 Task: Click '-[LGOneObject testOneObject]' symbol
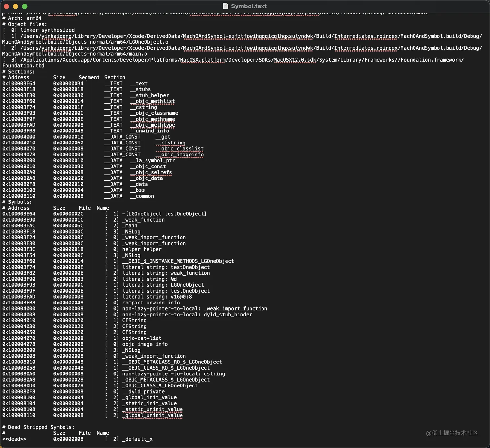pos(164,214)
